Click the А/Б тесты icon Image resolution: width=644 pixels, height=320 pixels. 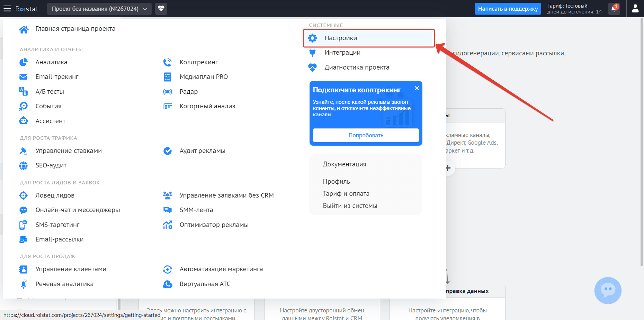(23, 91)
